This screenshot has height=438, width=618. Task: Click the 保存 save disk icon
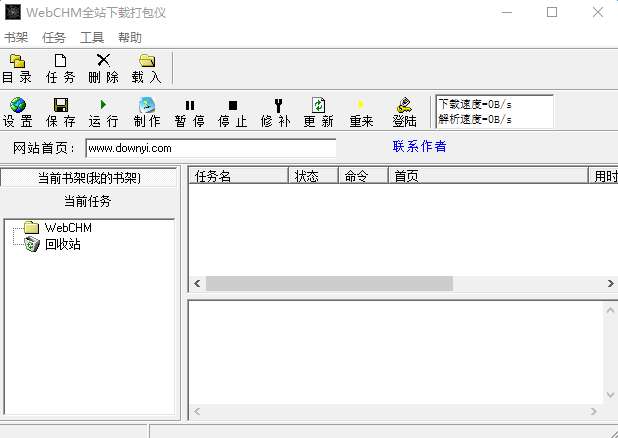pos(61,105)
